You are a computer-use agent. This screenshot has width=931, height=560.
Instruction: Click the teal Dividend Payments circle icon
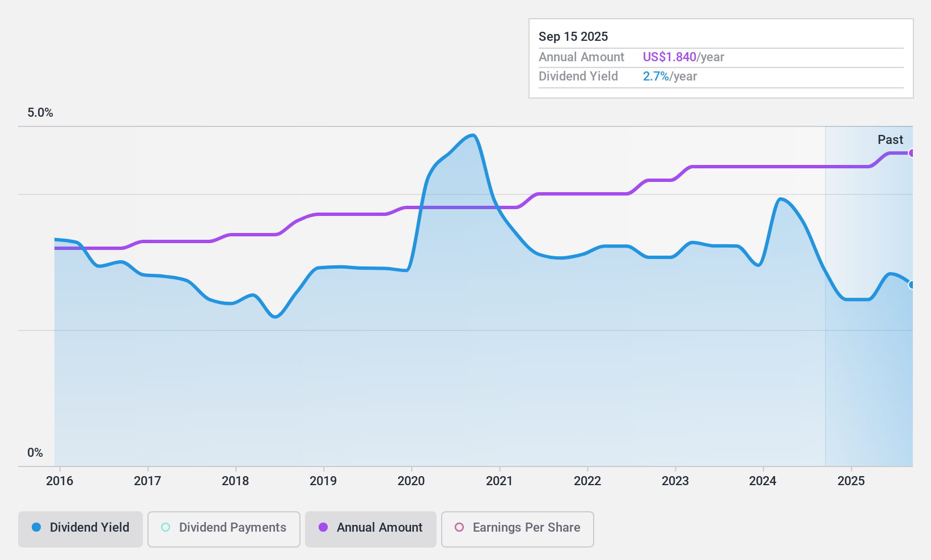[x=165, y=527]
